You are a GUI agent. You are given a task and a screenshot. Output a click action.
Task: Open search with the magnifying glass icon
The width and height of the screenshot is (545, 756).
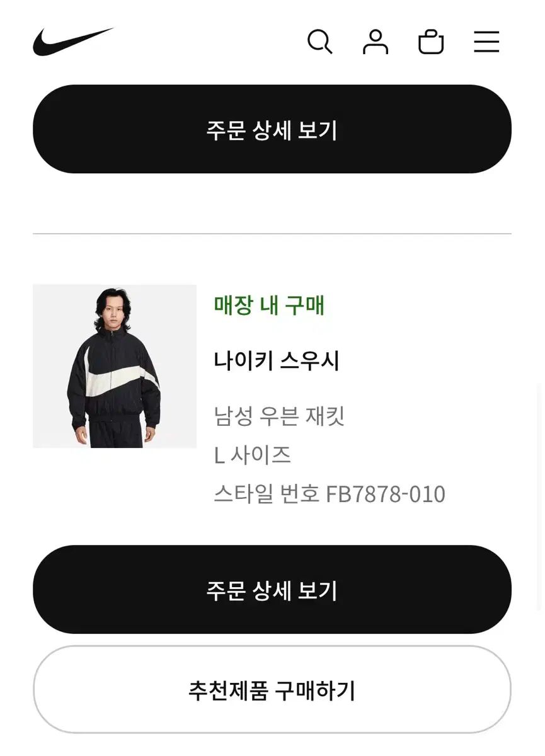click(x=319, y=42)
